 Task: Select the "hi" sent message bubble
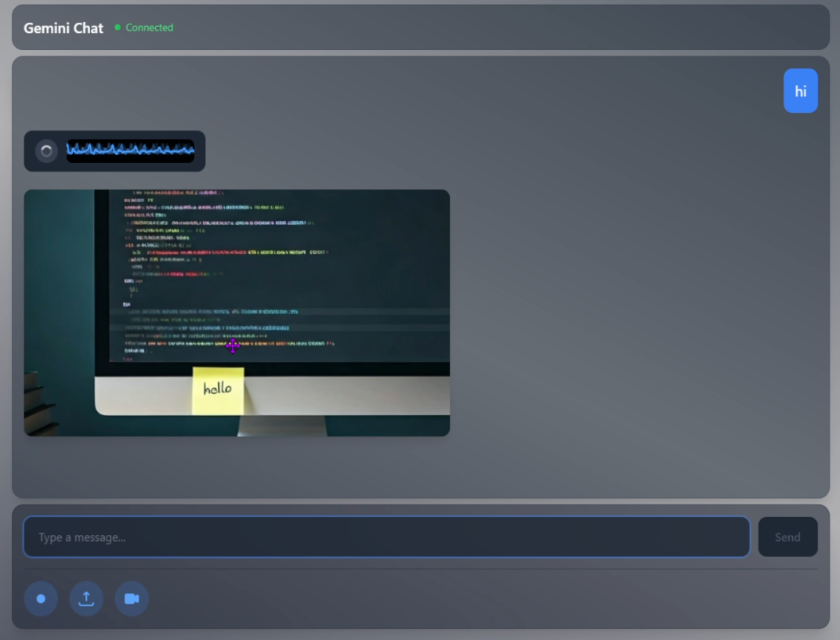[800, 91]
